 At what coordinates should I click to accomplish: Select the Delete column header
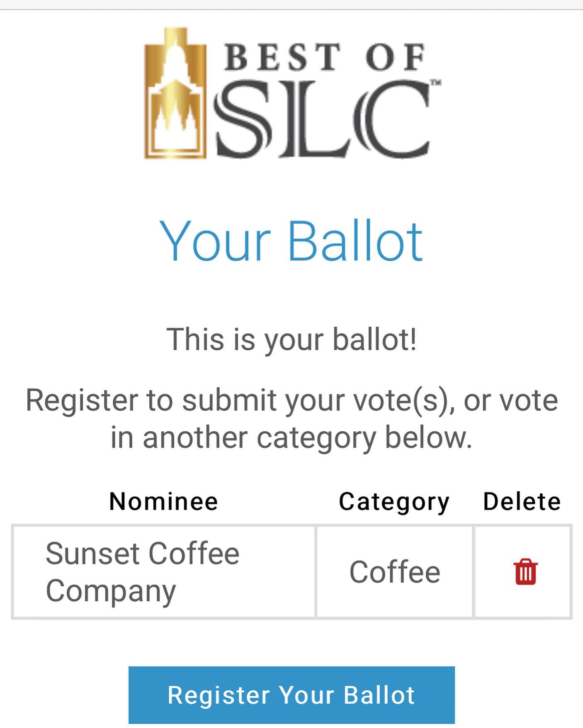point(522,501)
